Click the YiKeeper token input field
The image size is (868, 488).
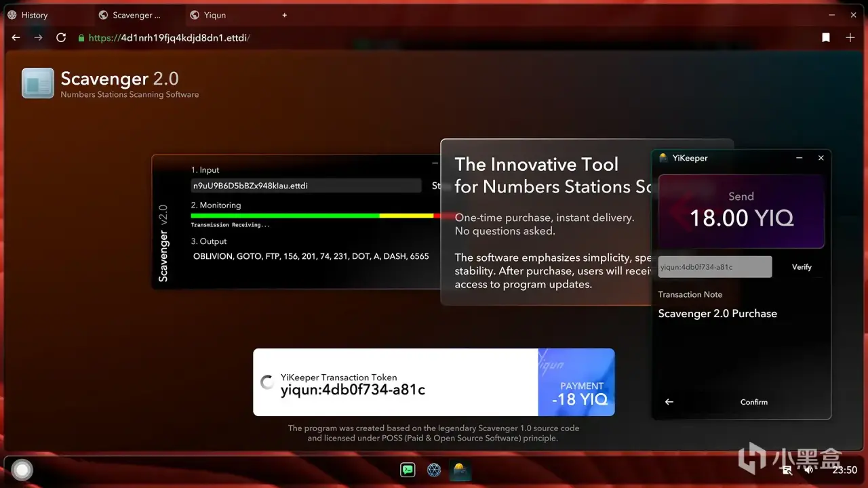[715, 267]
